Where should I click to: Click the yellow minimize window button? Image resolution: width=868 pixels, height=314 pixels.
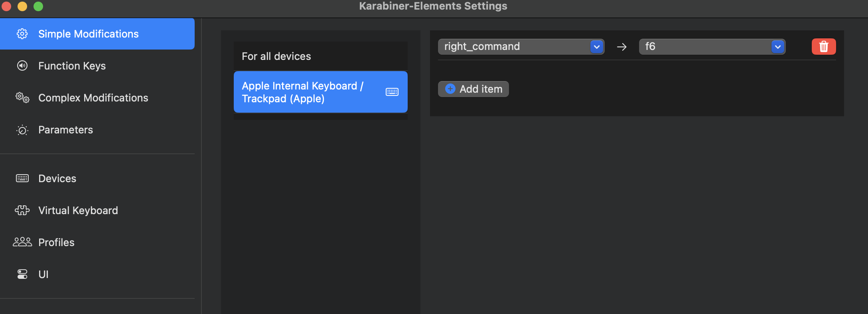[x=22, y=6]
